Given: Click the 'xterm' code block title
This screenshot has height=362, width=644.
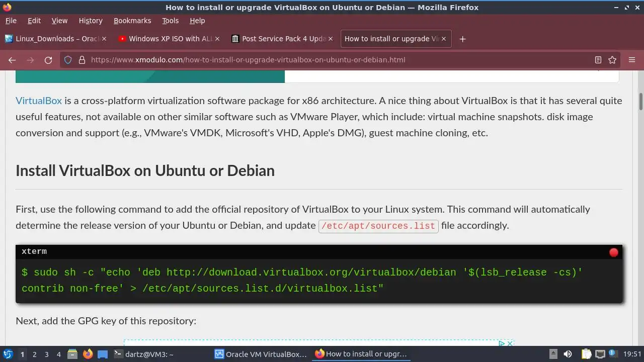Looking at the screenshot, I should coord(34,251).
